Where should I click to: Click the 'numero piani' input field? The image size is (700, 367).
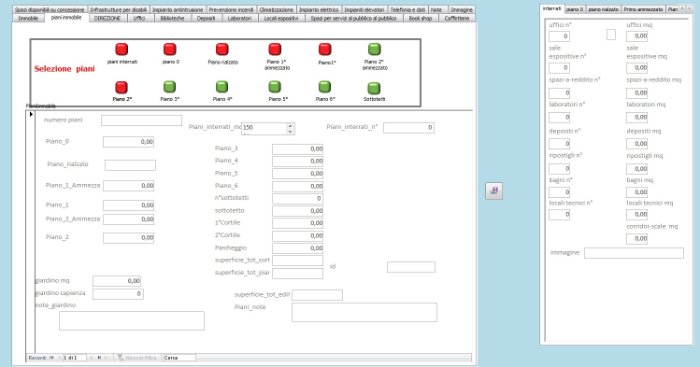[141, 121]
